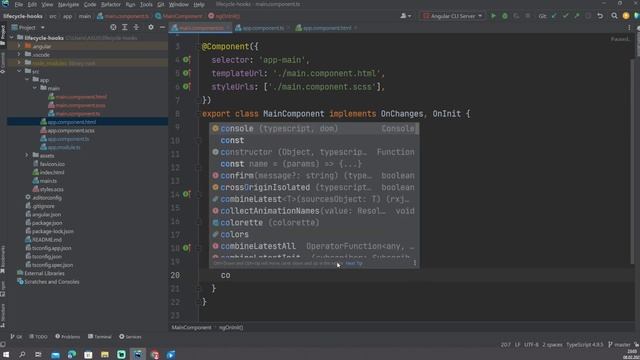640x360 pixels.
Task: Select angular.json in the project tree
Action: point(46,214)
